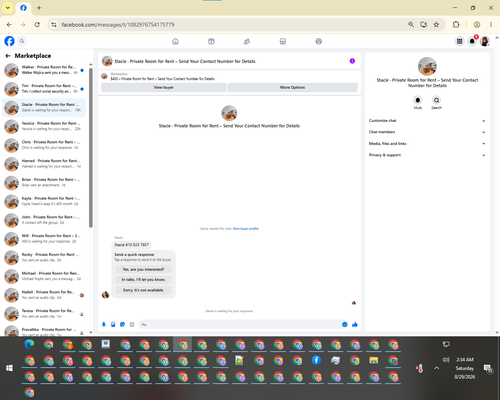Open the Facebook menu grid icon
Screen dimensions: 500x400
point(459,41)
